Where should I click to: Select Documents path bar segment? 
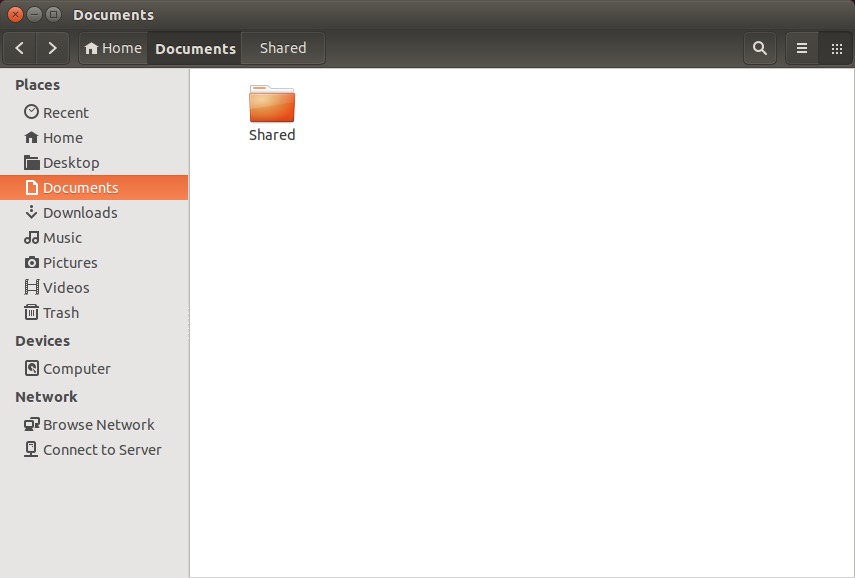click(x=195, y=48)
